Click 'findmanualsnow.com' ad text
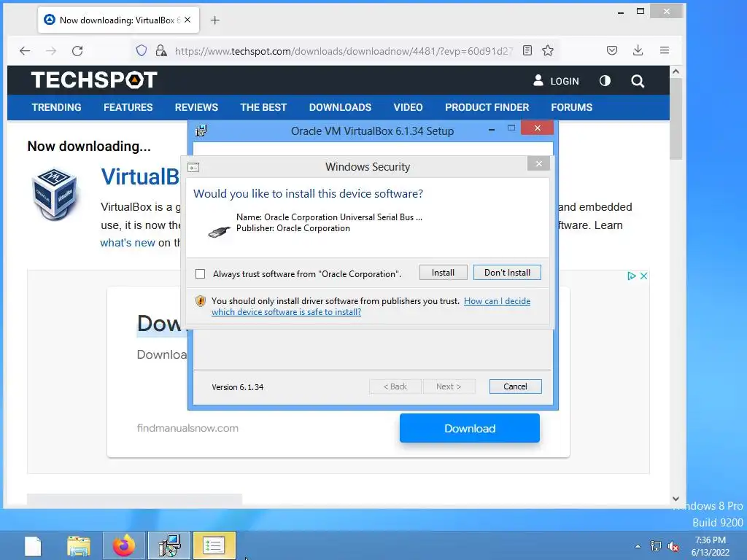 point(187,428)
